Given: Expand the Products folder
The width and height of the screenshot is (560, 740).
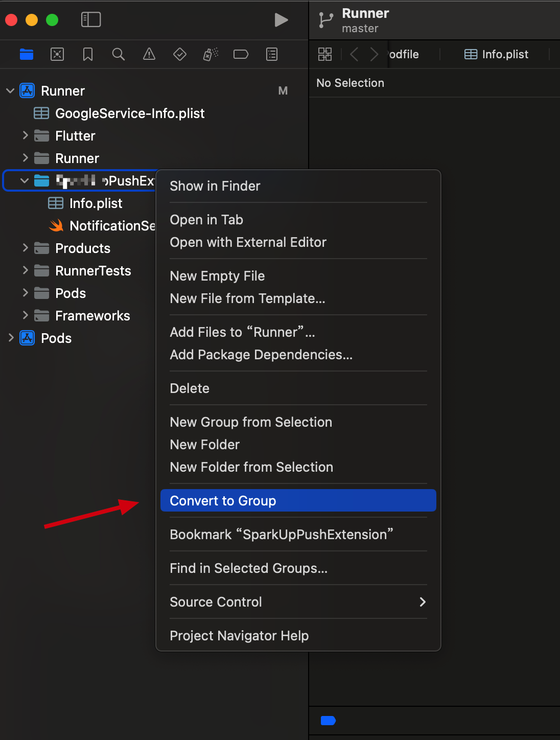Looking at the screenshot, I should point(25,248).
